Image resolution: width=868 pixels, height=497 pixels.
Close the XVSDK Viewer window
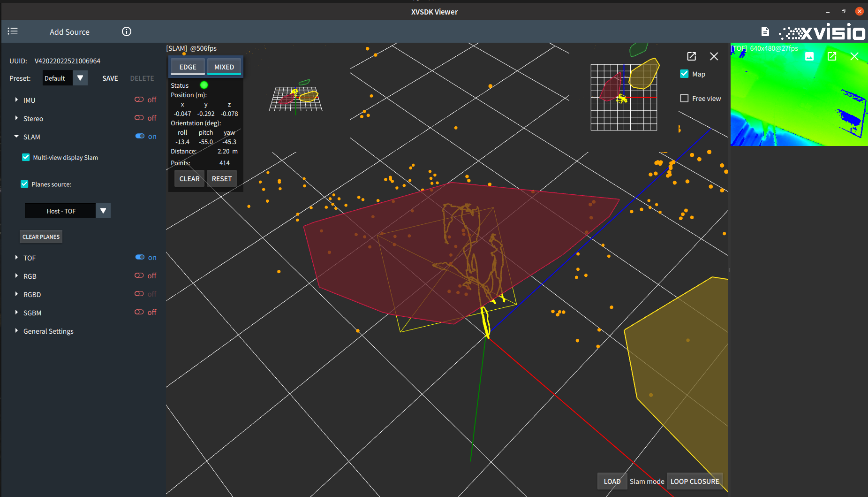click(x=859, y=11)
